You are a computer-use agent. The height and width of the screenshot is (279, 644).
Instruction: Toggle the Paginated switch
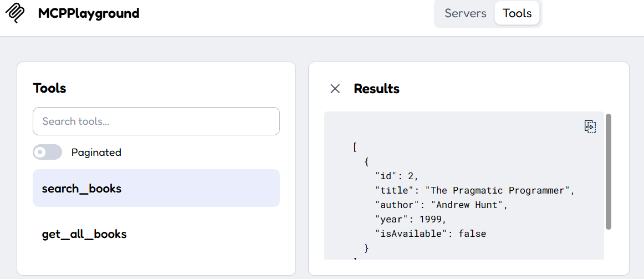tap(47, 152)
